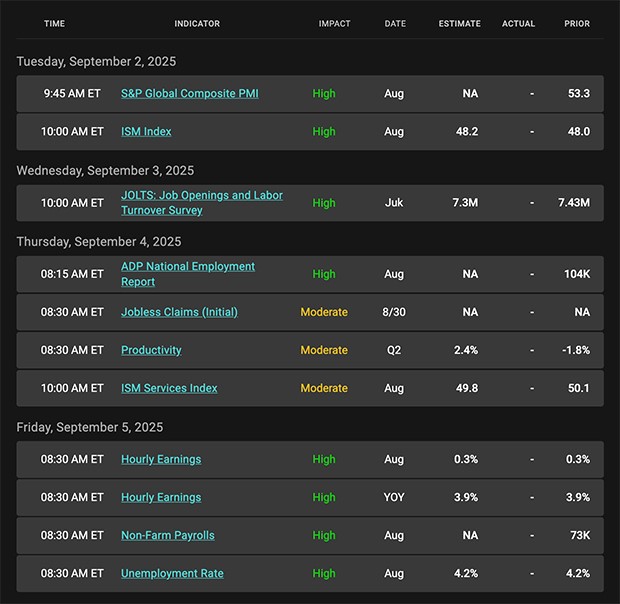Image resolution: width=620 pixels, height=604 pixels.
Task: Open the ADP National Employment Report link
Action: [188, 267]
